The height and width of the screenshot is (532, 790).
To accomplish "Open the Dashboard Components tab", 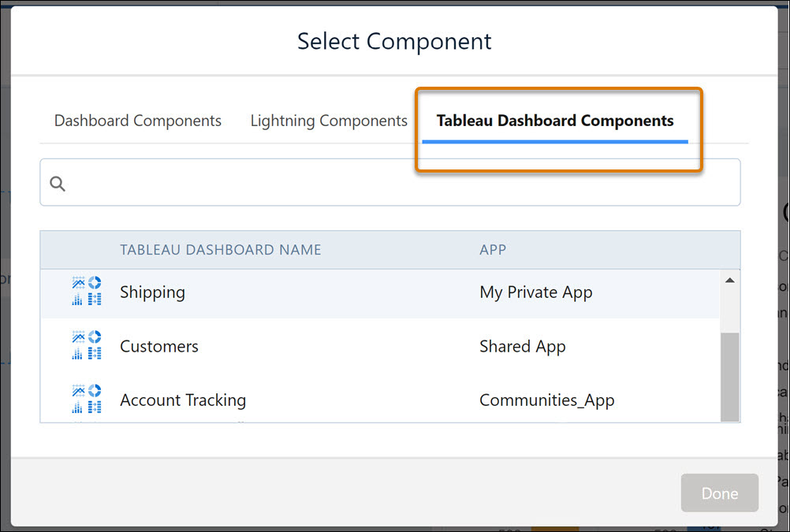I will [x=137, y=121].
